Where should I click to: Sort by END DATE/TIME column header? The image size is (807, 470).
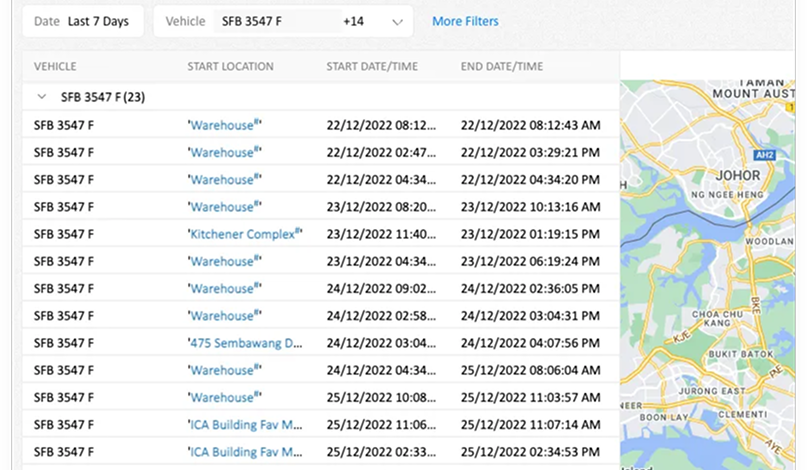[x=501, y=66]
